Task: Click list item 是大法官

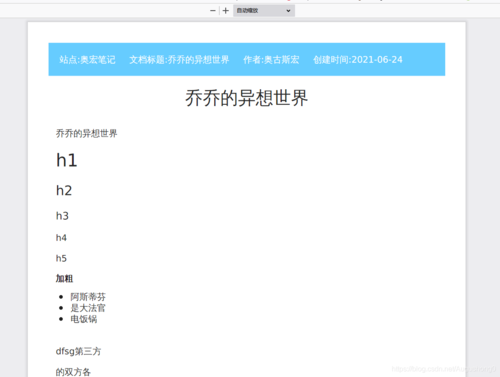Action: 88,308
